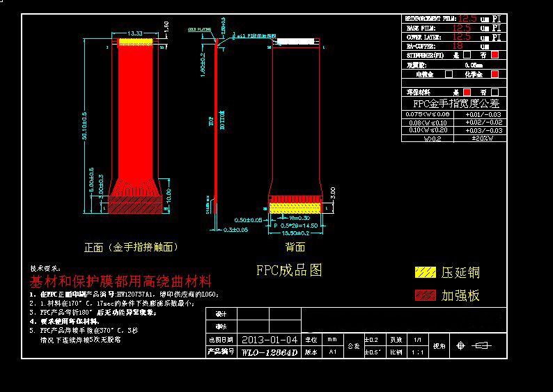Screen dimensions: 553x392
Task: Select the 加强板 legend label
Action: click(460, 295)
